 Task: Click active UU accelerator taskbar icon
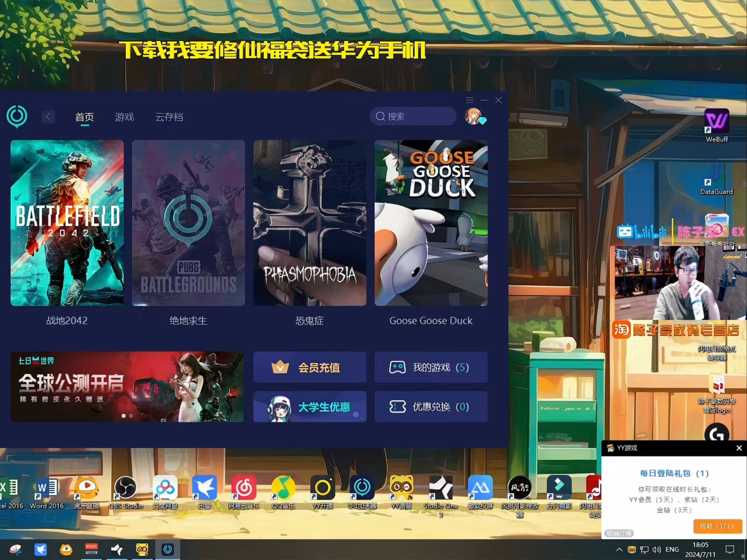(x=167, y=550)
